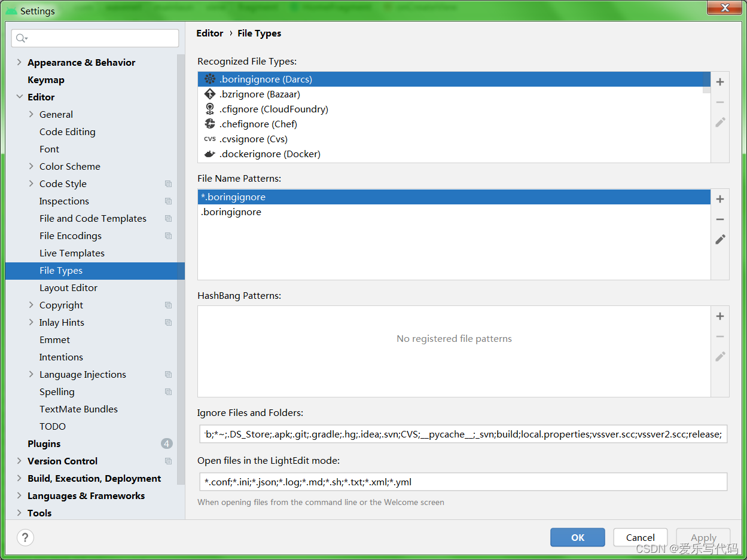This screenshot has height=560, width=747.
Task: Open the help question mark button
Action: (25, 537)
